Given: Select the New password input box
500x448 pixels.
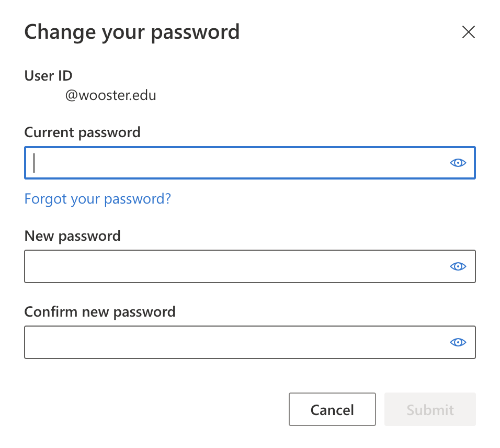Looking at the screenshot, I should (250, 266).
